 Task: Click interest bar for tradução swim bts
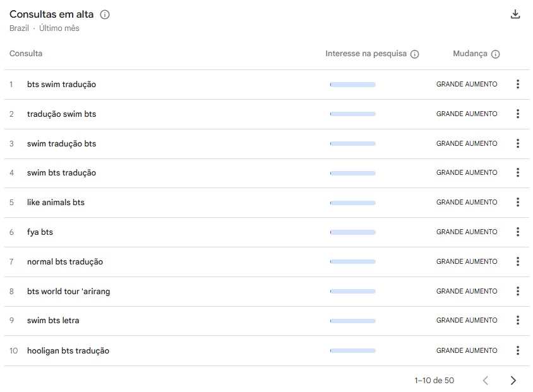click(x=353, y=114)
